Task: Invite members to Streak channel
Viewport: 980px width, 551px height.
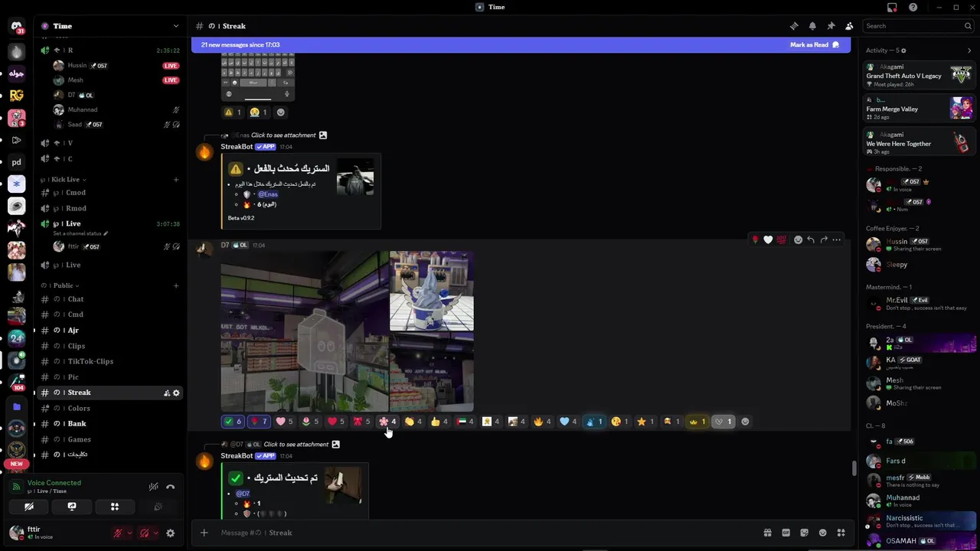Action: coord(166,393)
